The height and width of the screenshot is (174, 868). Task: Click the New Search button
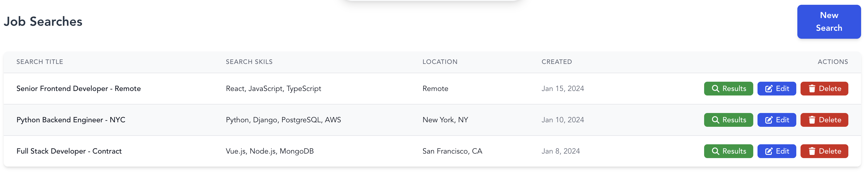point(829,21)
